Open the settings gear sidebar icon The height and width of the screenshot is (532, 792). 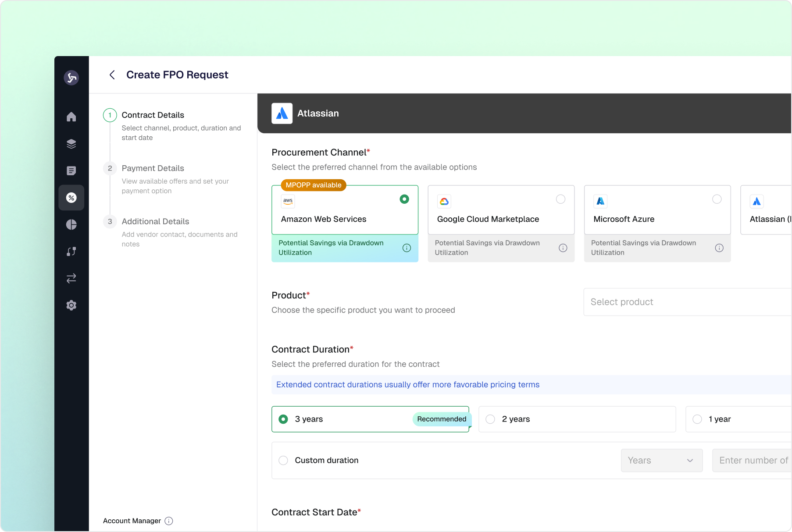pyautogui.click(x=71, y=305)
